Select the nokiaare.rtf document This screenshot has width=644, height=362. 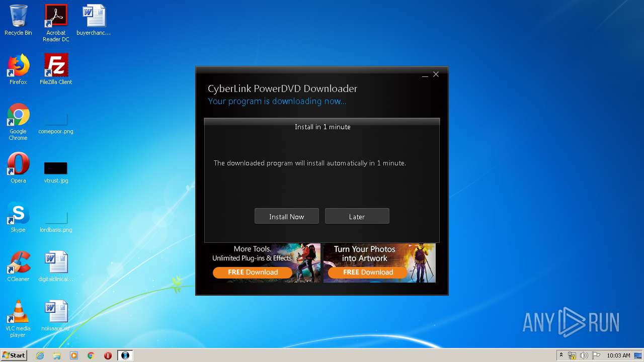[x=56, y=316]
